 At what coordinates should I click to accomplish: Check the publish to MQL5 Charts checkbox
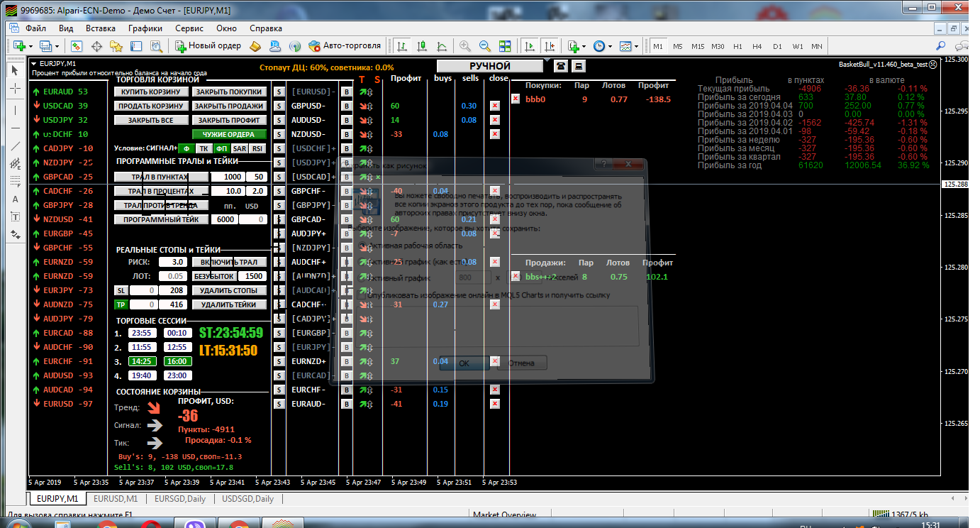tap(363, 295)
